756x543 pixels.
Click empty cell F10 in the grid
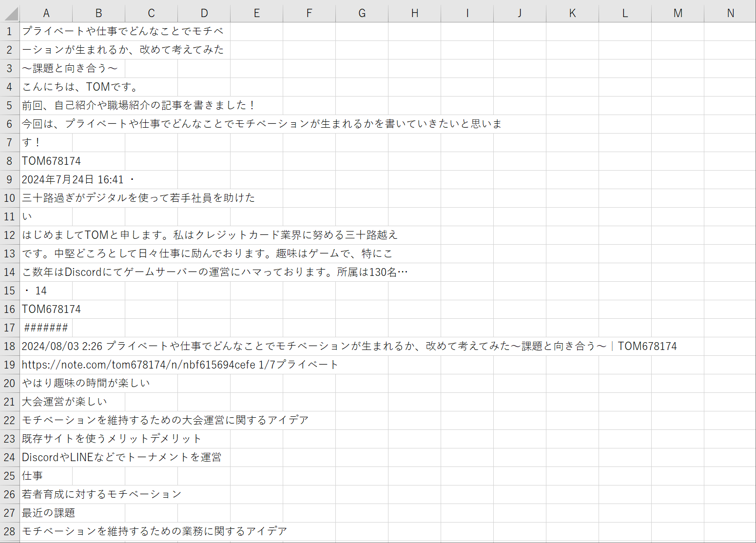point(309,198)
